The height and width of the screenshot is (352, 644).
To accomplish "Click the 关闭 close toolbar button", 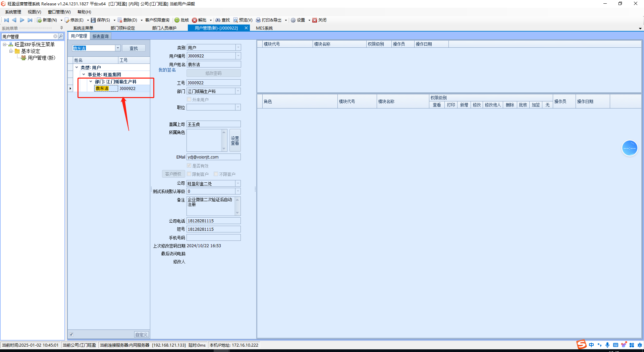I will pyautogui.click(x=319, y=20).
